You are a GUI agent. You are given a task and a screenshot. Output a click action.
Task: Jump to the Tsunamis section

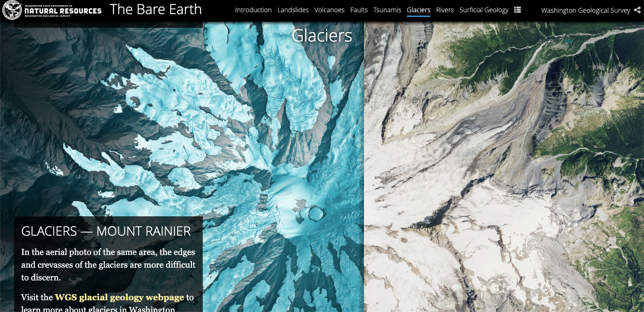pyautogui.click(x=387, y=10)
